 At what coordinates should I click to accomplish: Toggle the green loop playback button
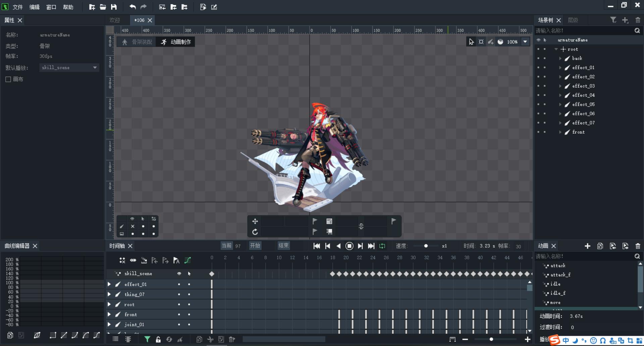pos(382,246)
